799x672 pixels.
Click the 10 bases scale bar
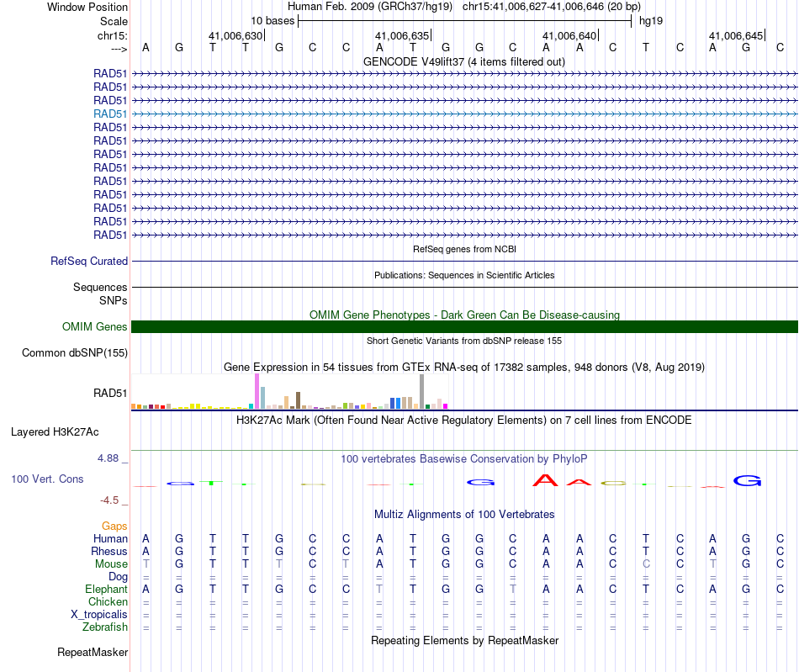point(465,21)
